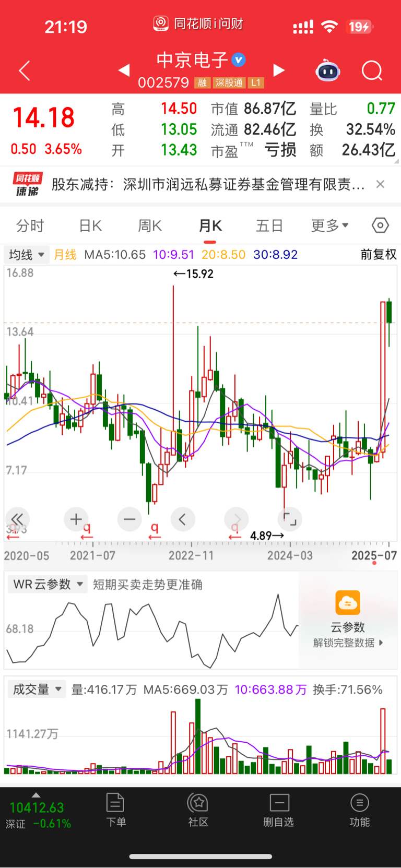
Task: Read the 股东减持 announcement headline
Action: pyautogui.click(x=208, y=184)
